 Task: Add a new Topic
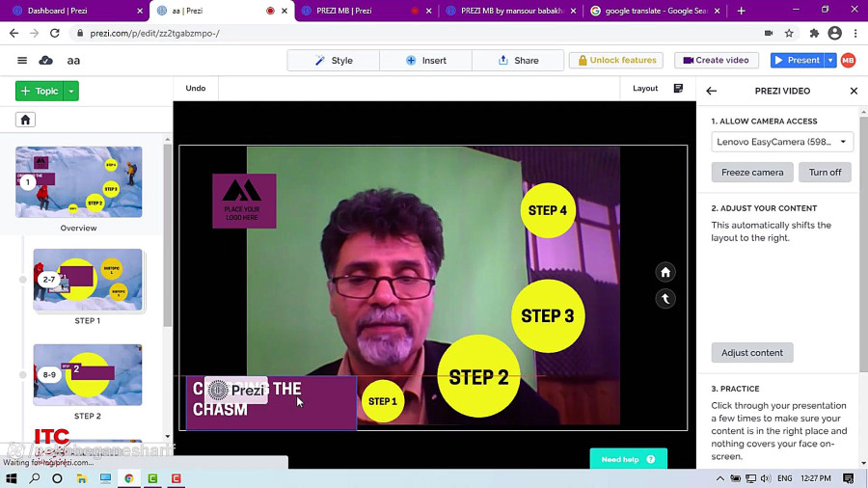(x=40, y=91)
